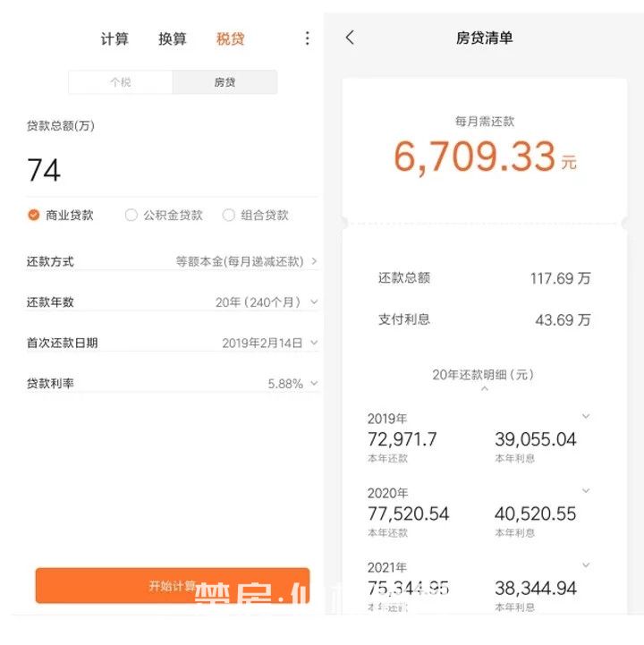Select the 商业贷款 radio option
Viewport: 644px width, 645px height.
[x=34, y=215]
